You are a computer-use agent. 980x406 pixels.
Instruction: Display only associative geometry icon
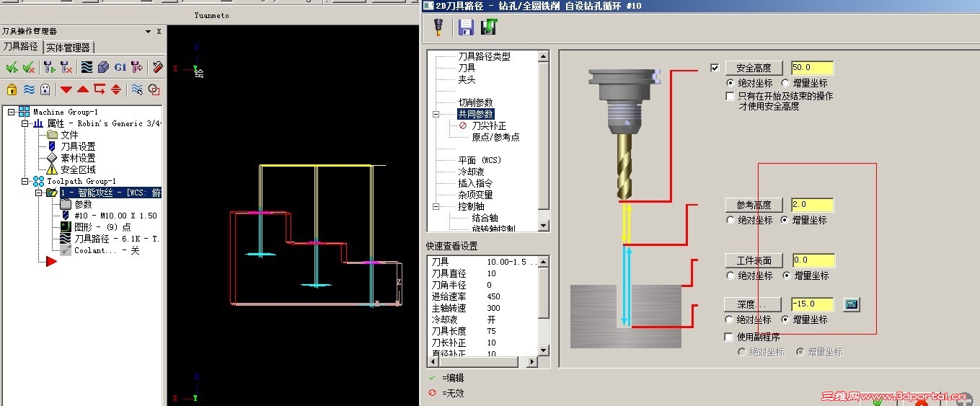coord(154,89)
